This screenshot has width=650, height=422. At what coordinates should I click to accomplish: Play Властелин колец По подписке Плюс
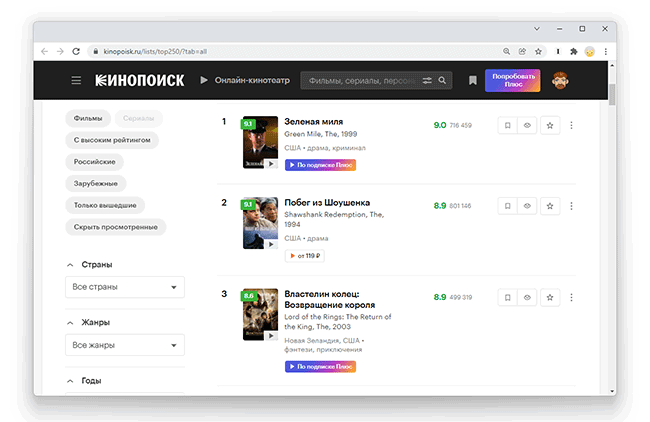[x=320, y=366]
